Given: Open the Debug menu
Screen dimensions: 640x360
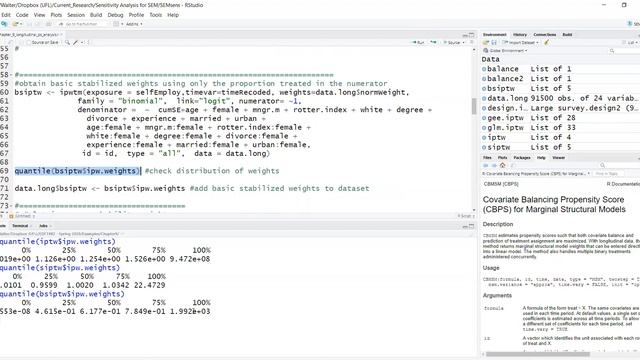Looking at the screenshot, I should coord(116,15).
